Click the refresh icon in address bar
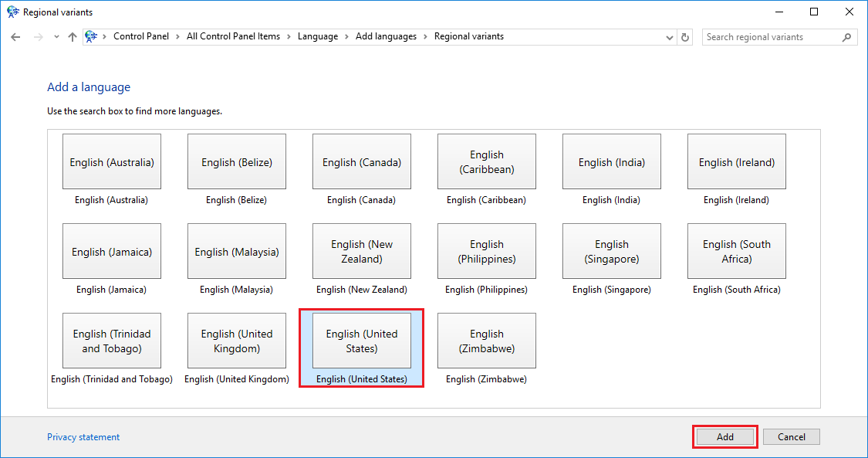 684,36
